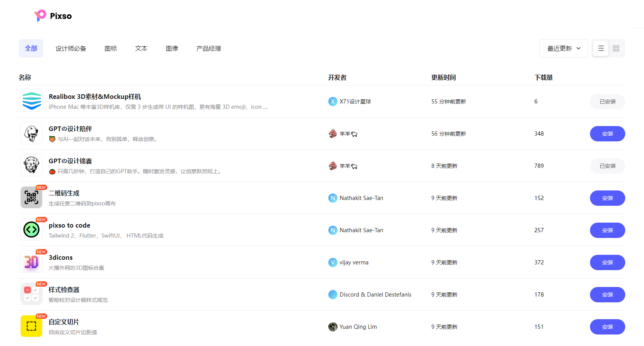Click download count 789

(539, 166)
